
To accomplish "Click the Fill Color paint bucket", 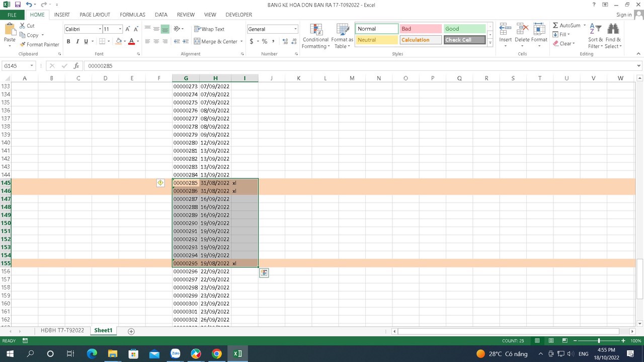I will click(x=118, y=42).
